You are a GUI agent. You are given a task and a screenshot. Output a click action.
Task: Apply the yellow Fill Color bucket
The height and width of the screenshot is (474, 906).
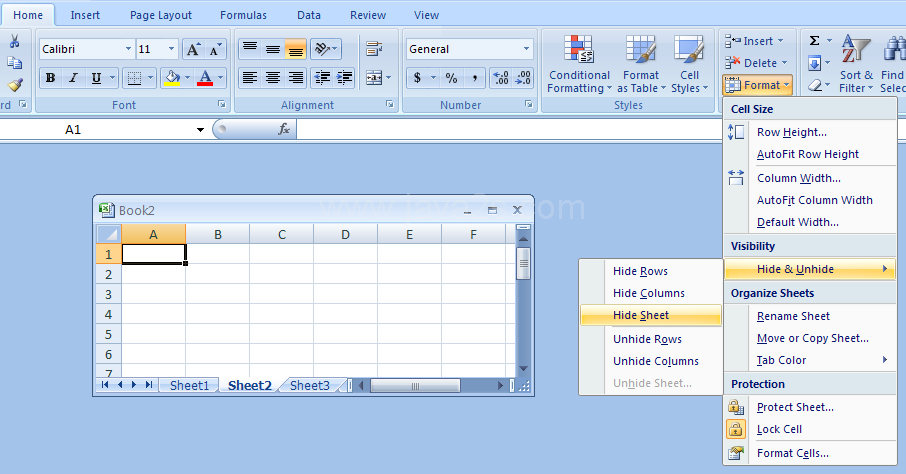pos(172,77)
